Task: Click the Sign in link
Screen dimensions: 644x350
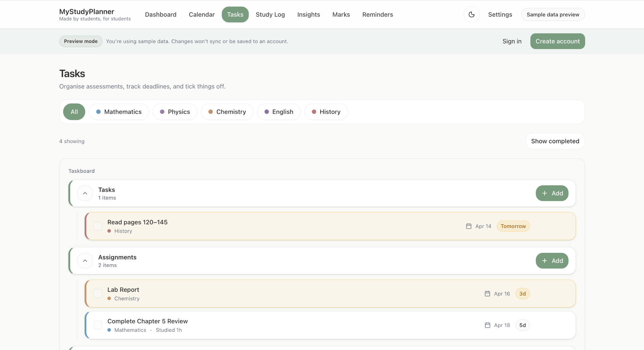Action: [512, 41]
